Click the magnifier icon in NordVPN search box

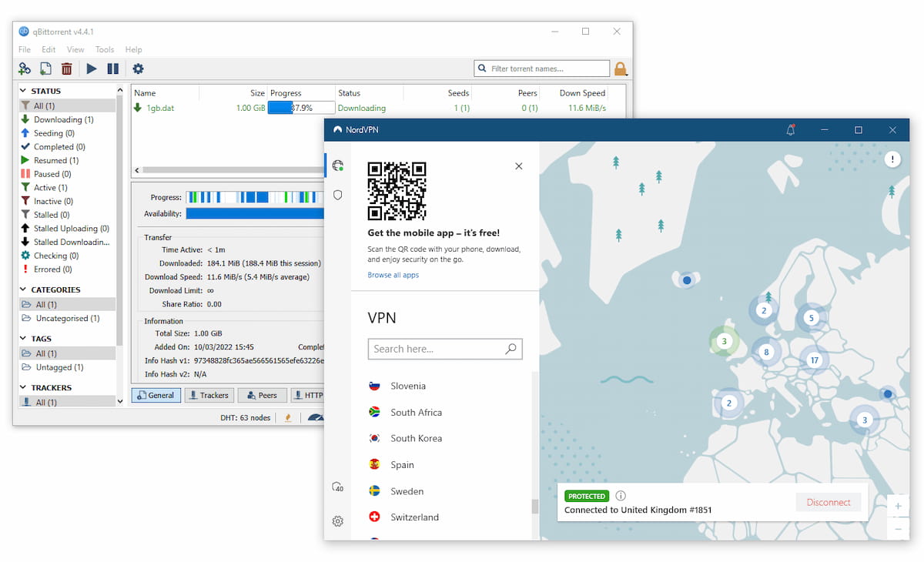511,349
